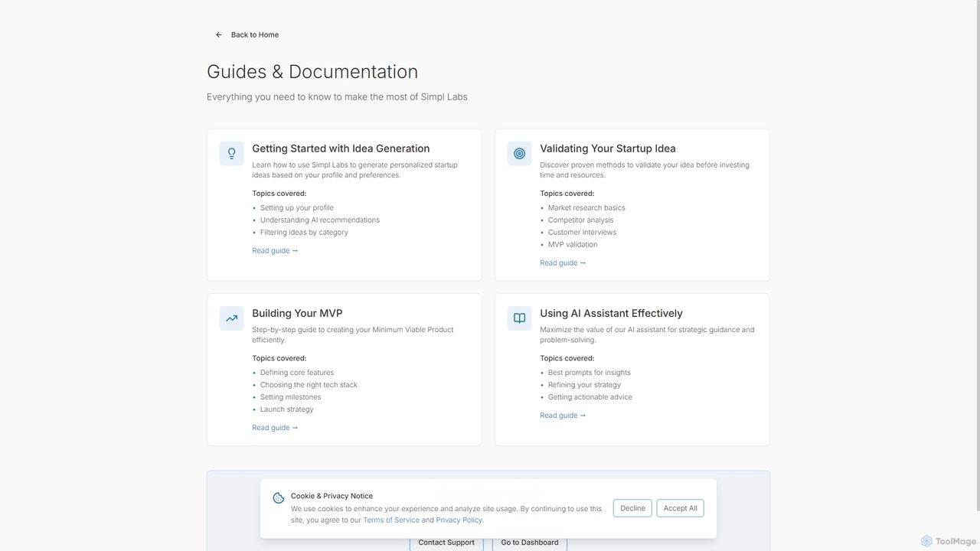The height and width of the screenshot is (551, 980).
Task: Decline cookies in the privacy notice
Action: click(x=632, y=508)
